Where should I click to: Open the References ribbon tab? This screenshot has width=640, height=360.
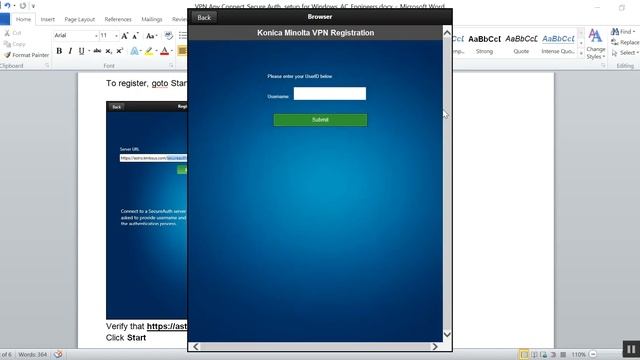(118, 19)
